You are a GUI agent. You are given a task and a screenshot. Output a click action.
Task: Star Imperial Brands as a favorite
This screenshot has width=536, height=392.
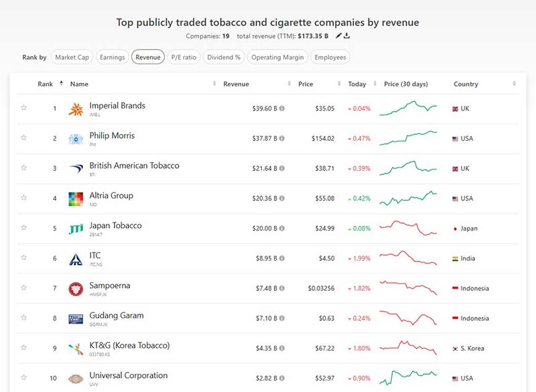(x=23, y=109)
